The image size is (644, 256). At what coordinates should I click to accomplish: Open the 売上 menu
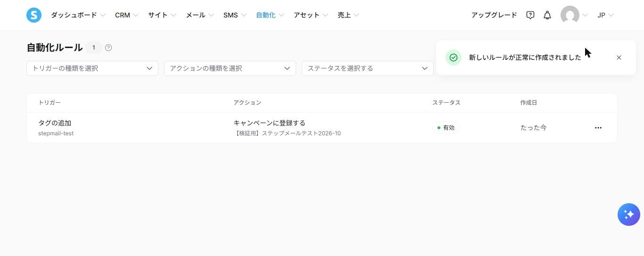[348, 15]
